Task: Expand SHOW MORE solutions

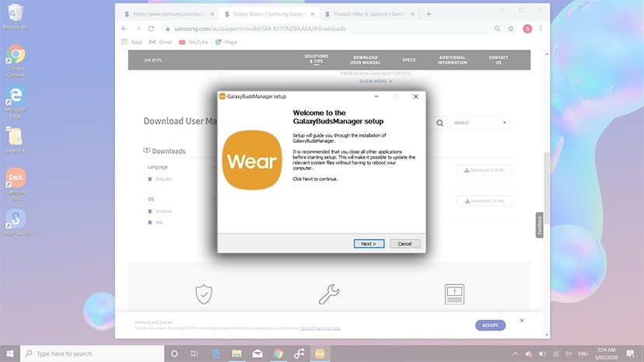Action: click(x=376, y=82)
